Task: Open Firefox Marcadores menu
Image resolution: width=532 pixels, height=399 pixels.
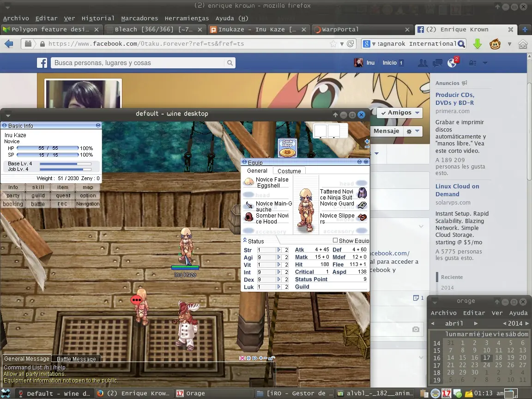Action: tap(139, 18)
